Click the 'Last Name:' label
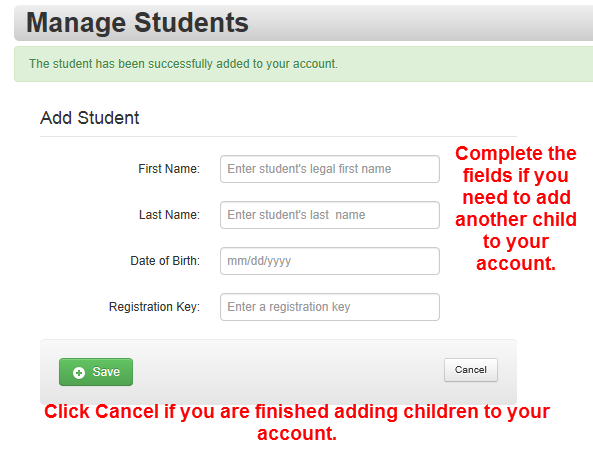 pos(169,215)
